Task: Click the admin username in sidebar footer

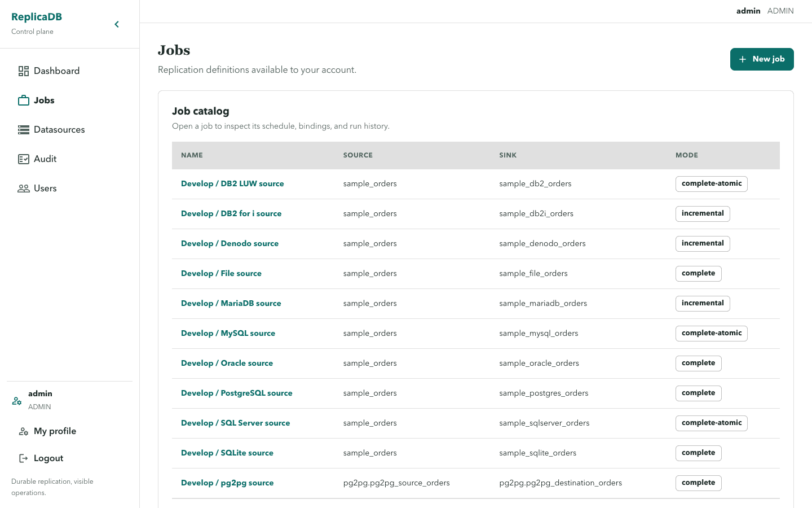Action: 40,394
